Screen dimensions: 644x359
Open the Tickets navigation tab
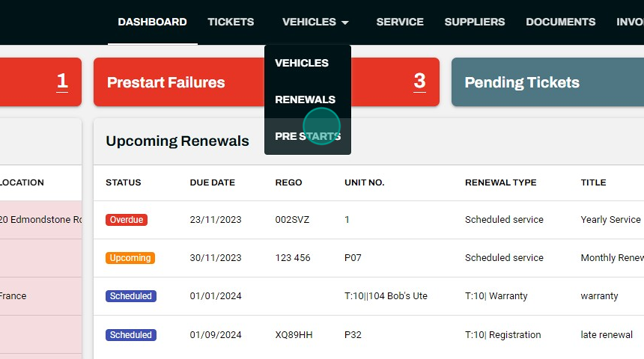pyautogui.click(x=231, y=22)
